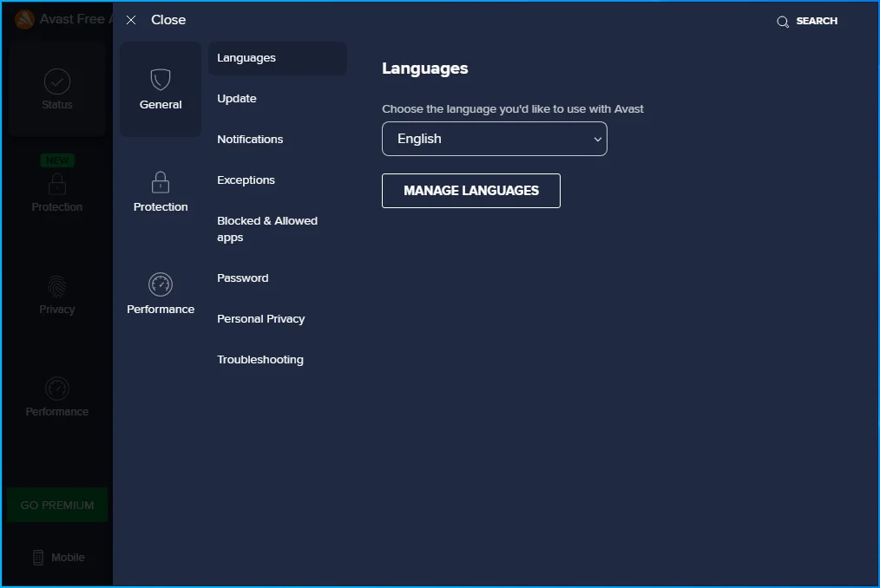Select the Languages settings tab
The width and height of the screenshot is (880, 588).
coord(277,58)
